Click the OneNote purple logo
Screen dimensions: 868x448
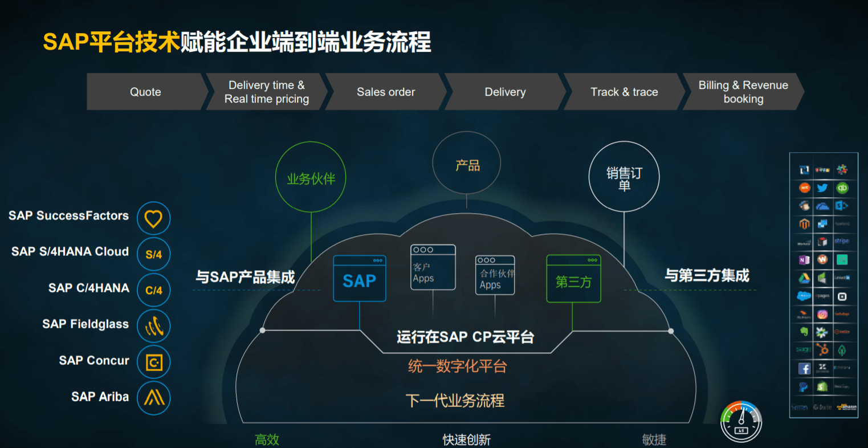804,260
